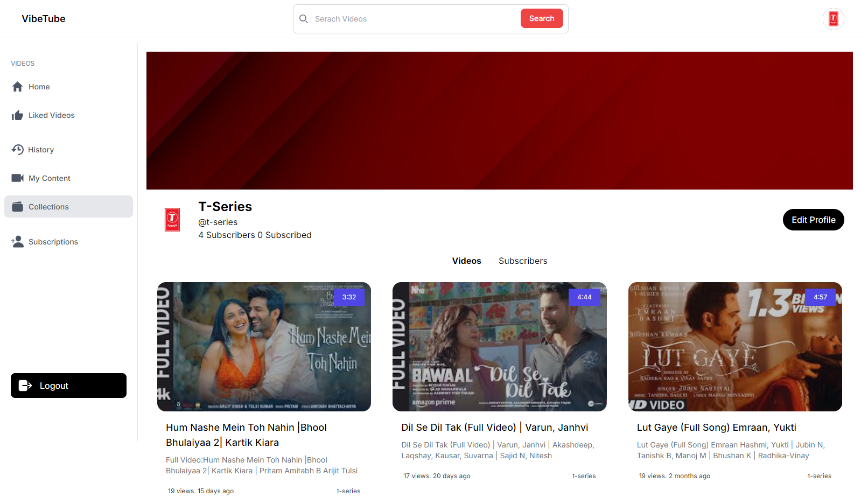Screen dimensions: 861x504
Task: Open the Lut Gaye video thumbnail
Action: 735,347
